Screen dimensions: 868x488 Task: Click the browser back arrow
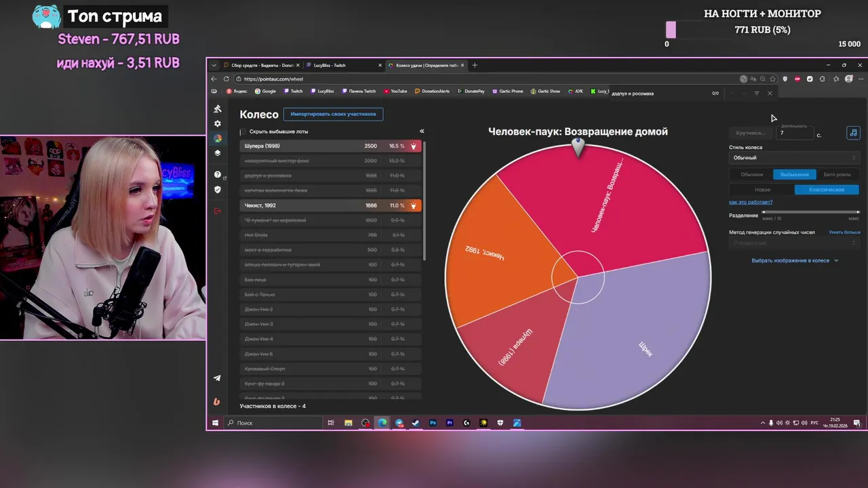[214, 79]
